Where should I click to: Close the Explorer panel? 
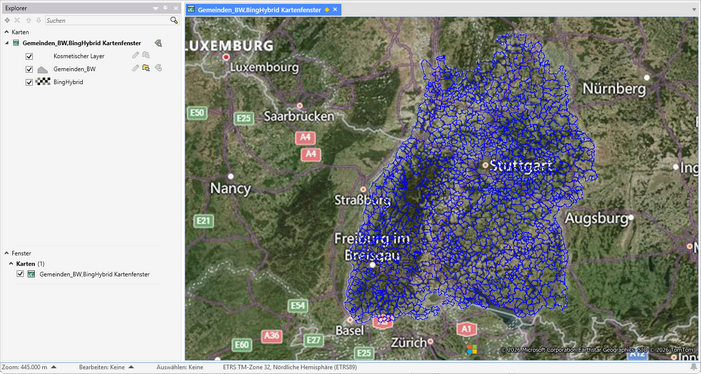175,8
